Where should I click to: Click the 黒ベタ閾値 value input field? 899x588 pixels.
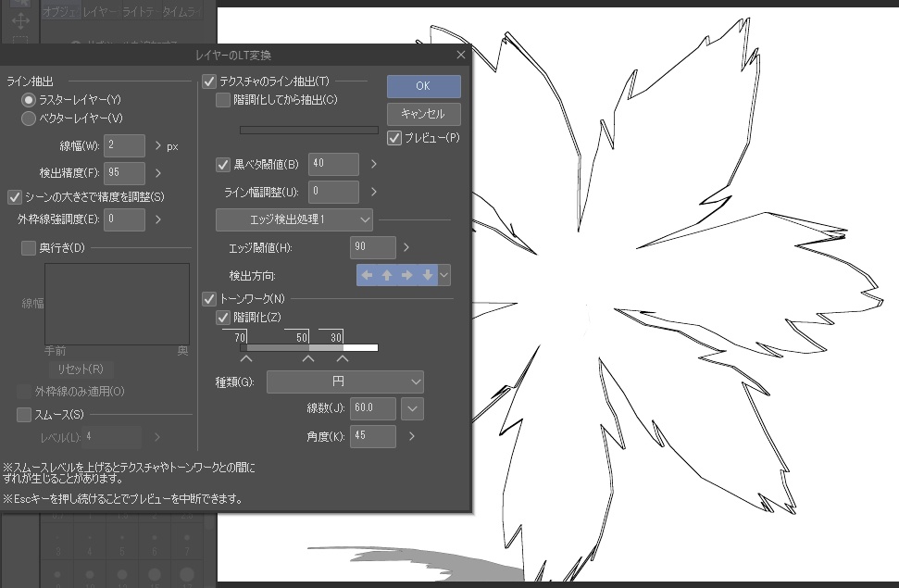point(333,164)
